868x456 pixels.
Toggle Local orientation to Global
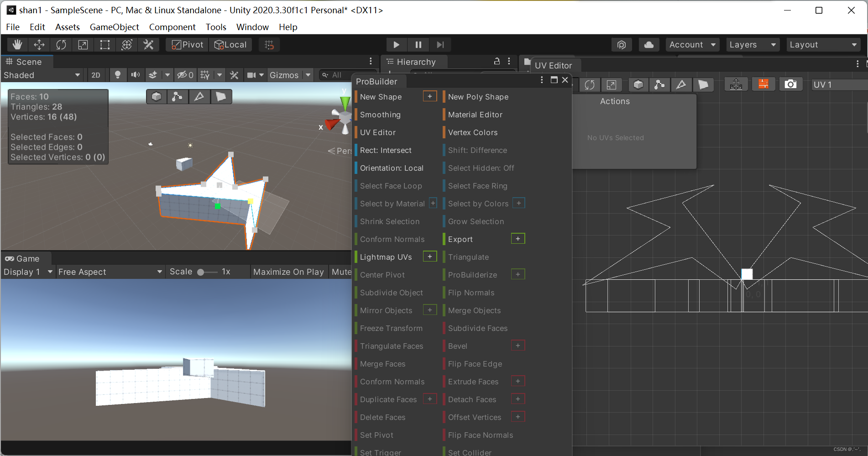tap(230, 44)
